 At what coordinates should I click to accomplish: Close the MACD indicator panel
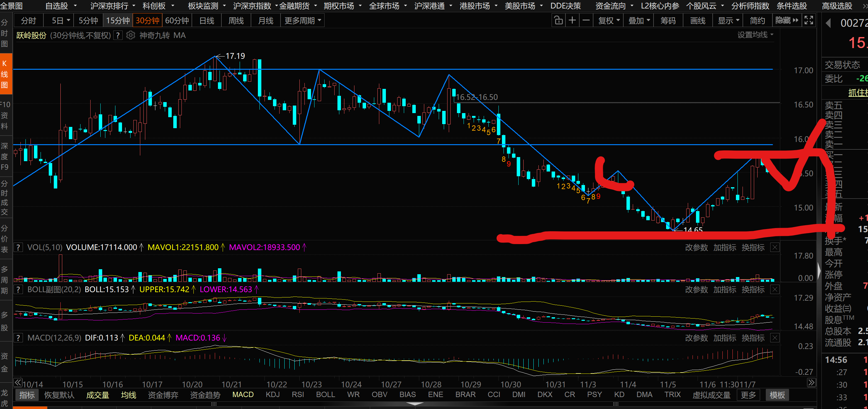pyautogui.click(x=775, y=338)
